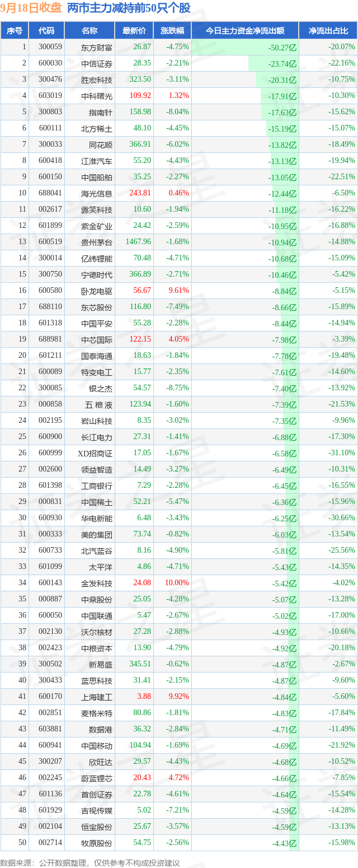Select stock name 宁德时代
The image size is (358, 868).
pos(97,274)
